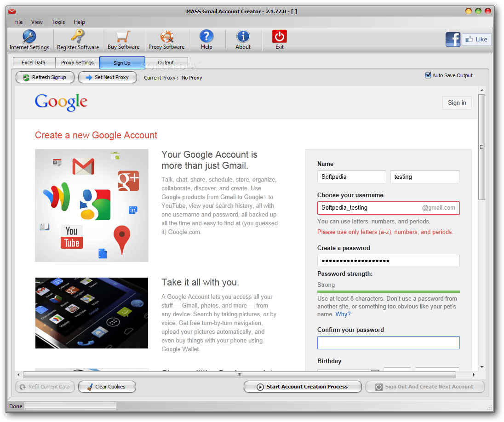
Task: Select the Register Software toolbar icon
Action: coord(77,40)
